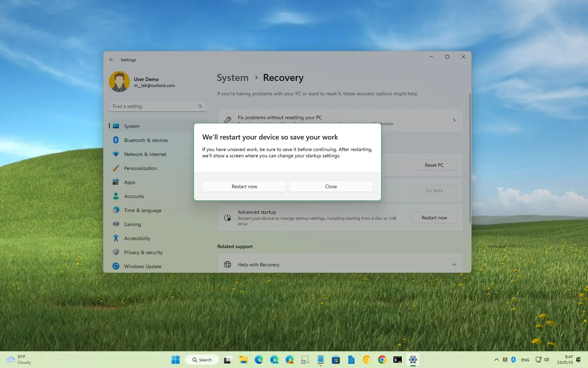Open the Start menu
Screen dimensions: 588x368
click(175, 360)
